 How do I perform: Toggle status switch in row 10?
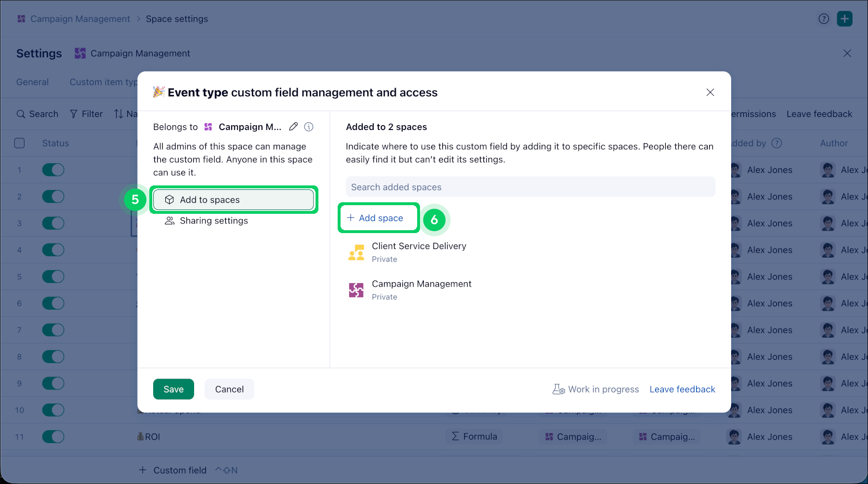point(53,410)
